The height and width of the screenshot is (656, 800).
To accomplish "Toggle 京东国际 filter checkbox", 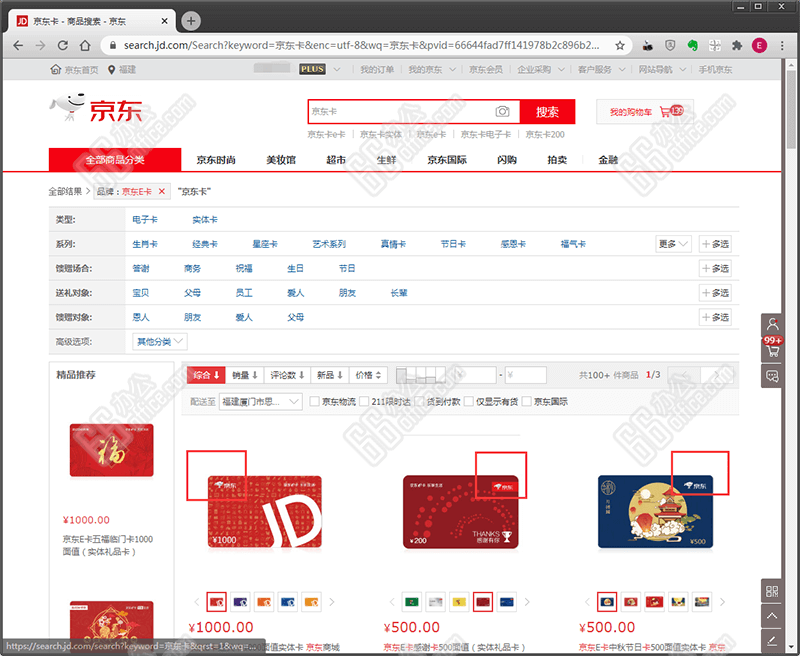I will 527,401.
